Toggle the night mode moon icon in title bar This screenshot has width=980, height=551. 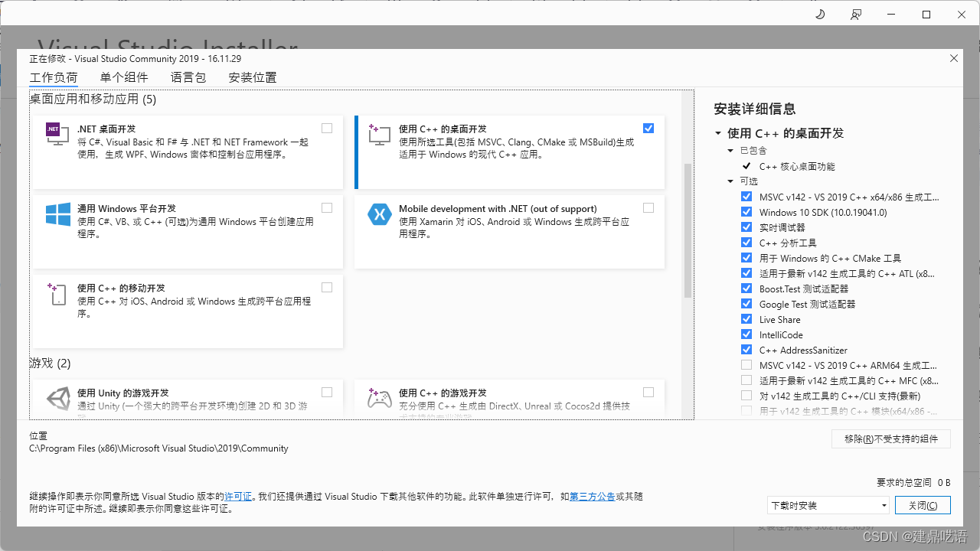[819, 15]
